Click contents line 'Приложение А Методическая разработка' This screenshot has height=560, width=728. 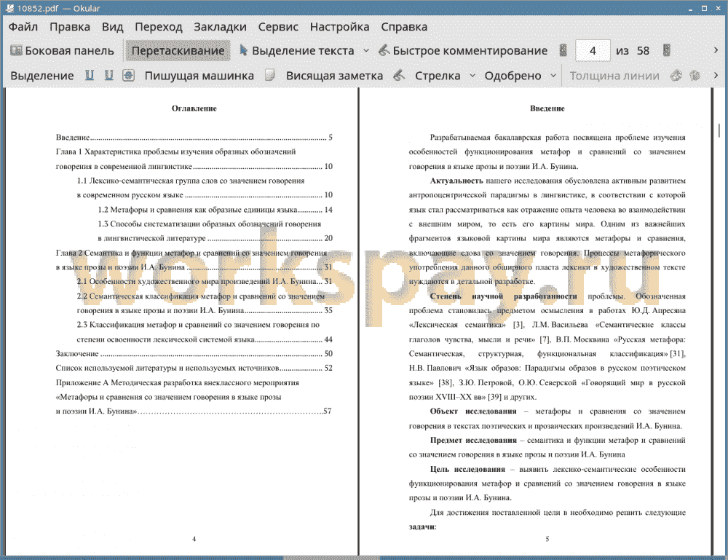[178, 382]
